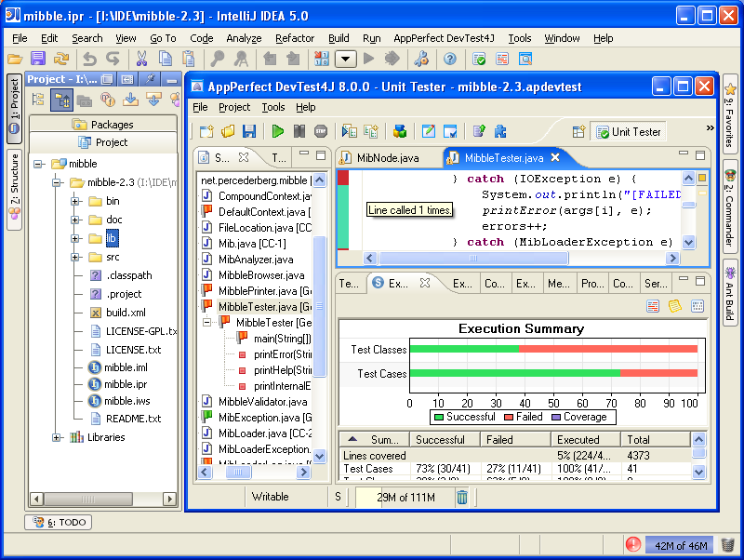Viewport: 744px width, 560px height.
Task: Click the grid view icon above Execution Summary
Action: 697,306
